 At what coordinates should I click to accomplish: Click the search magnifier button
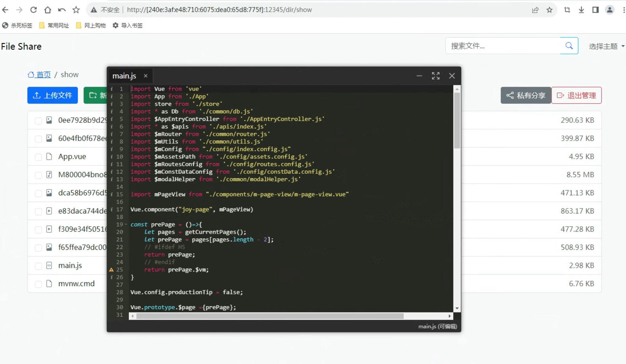[569, 46]
